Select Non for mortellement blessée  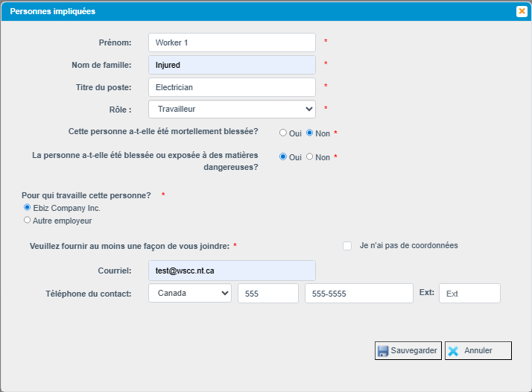[x=309, y=133]
